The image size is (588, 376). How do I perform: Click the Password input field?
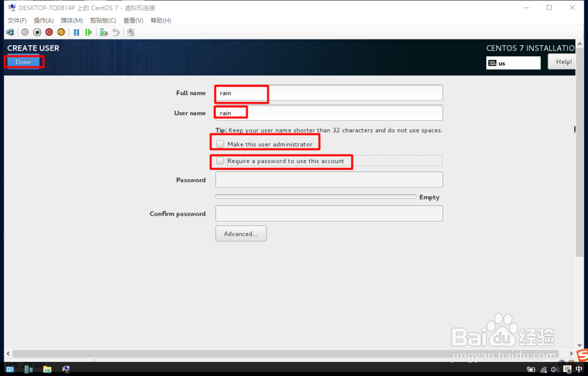[328, 179]
